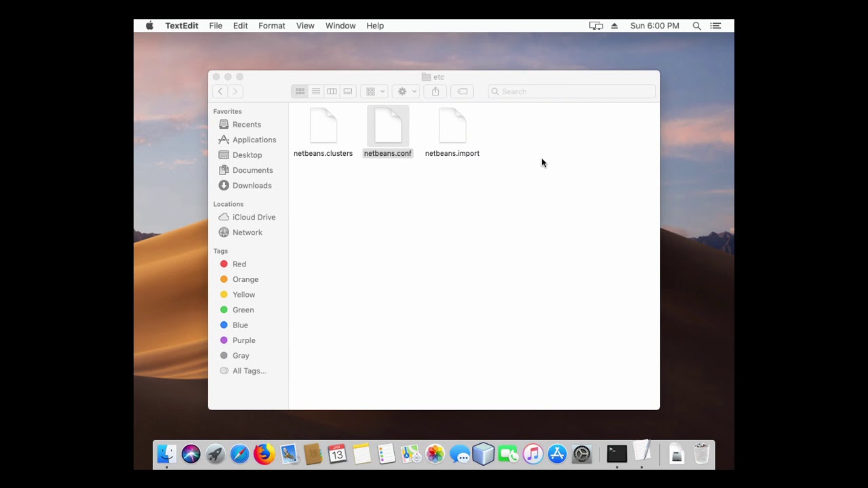Open Safari from the Dock

pos(240,454)
